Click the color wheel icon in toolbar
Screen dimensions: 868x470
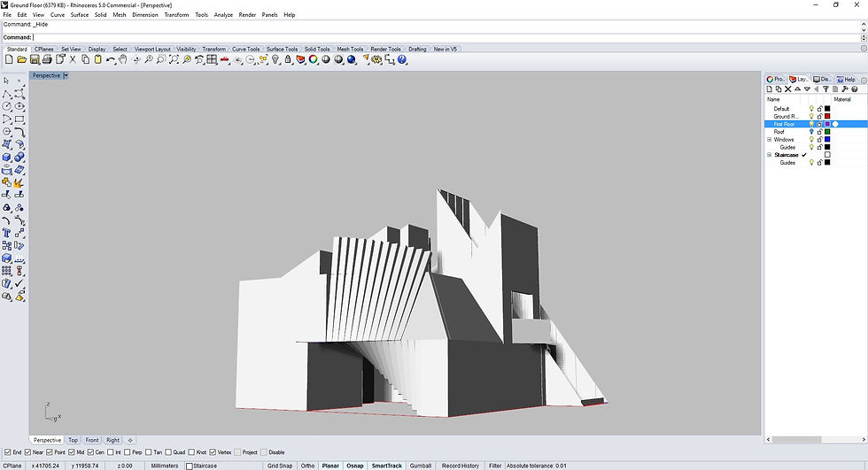[314, 59]
